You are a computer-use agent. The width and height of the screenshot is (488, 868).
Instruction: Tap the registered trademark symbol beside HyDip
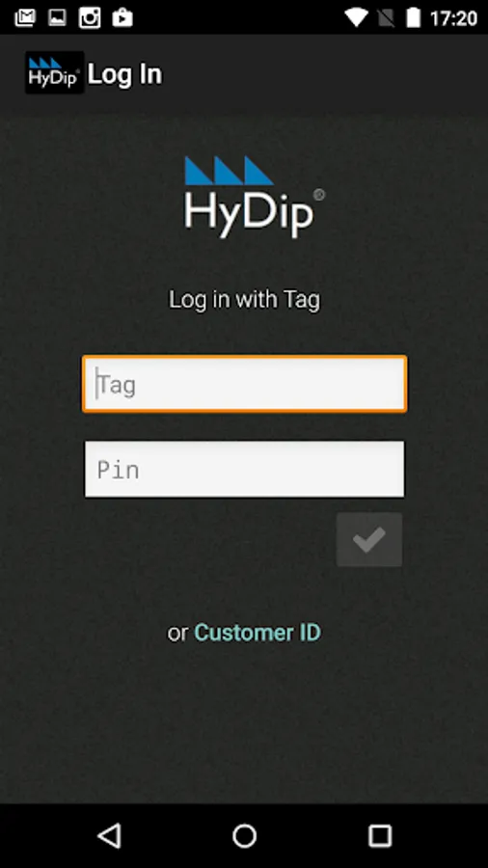coord(319,195)
